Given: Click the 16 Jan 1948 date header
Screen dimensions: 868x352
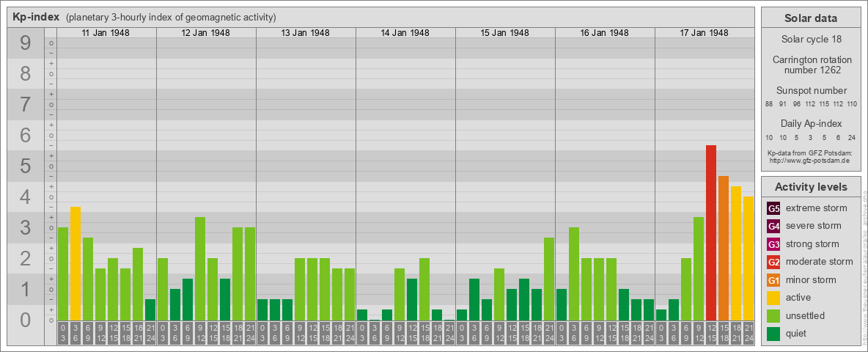Looking at the screenshot, I should point(604,33).
